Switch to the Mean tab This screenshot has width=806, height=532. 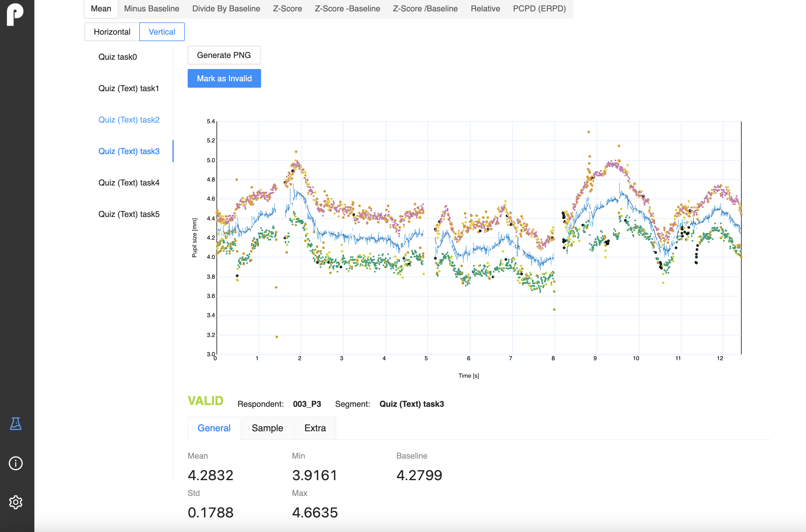pos(101,8)
